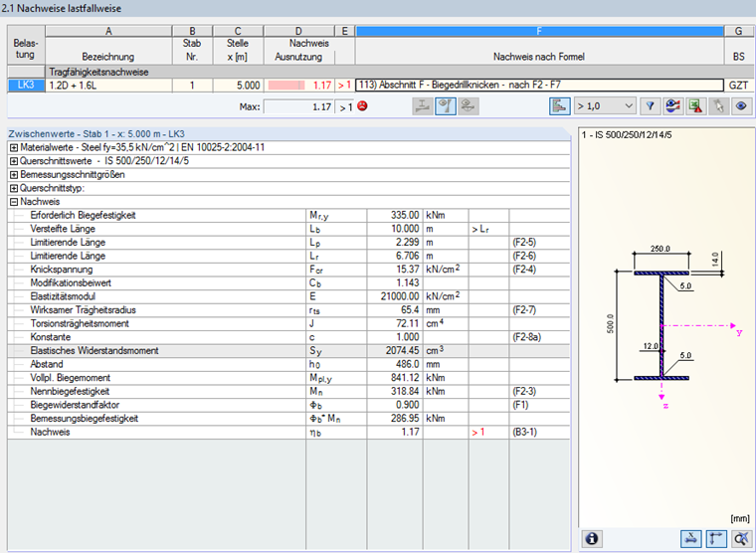Select the 'Elastizitätsmodul' row
756x553 pixels.
(288, 296)
